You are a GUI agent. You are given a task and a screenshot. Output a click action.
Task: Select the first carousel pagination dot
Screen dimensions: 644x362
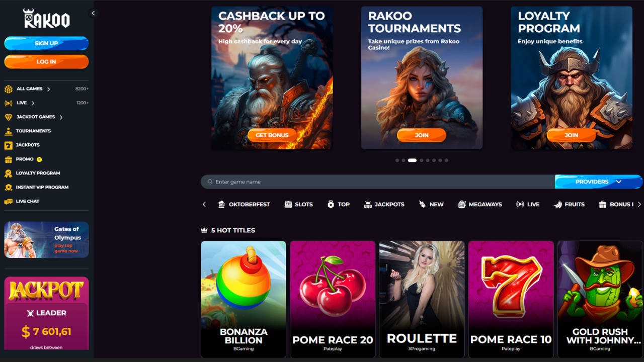397,160
